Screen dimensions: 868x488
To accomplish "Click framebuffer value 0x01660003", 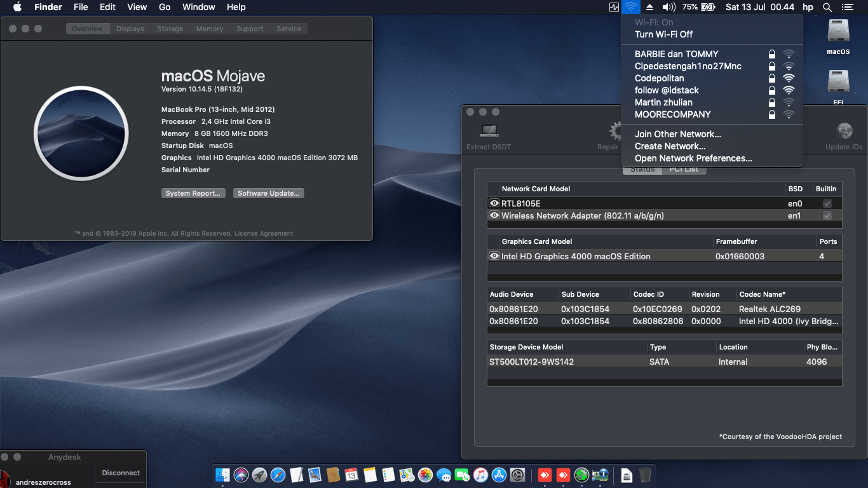I will 740,257.
